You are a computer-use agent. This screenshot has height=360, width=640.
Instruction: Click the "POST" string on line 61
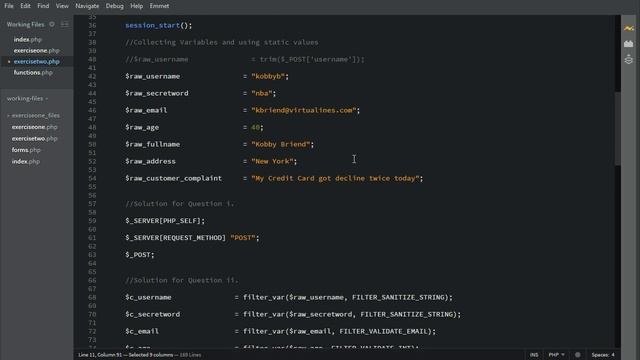(x=242, y=238)
